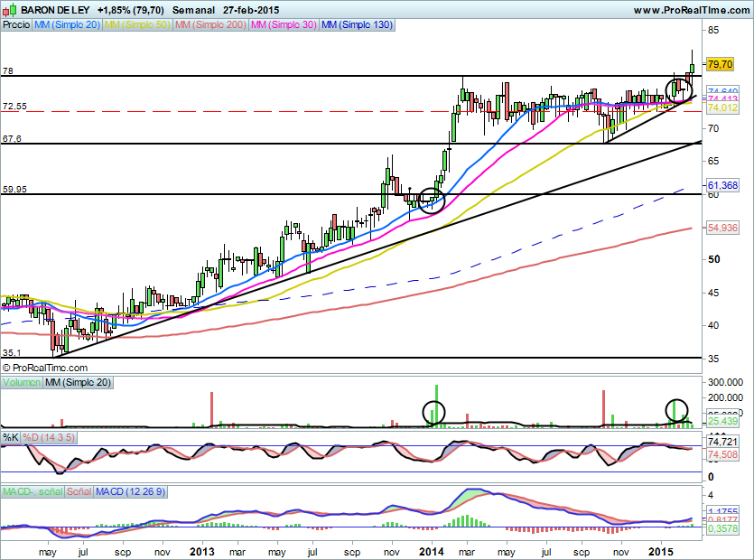Select the Señal line label
The height and width of the screenshot is (560, 754).
point(79,491)
